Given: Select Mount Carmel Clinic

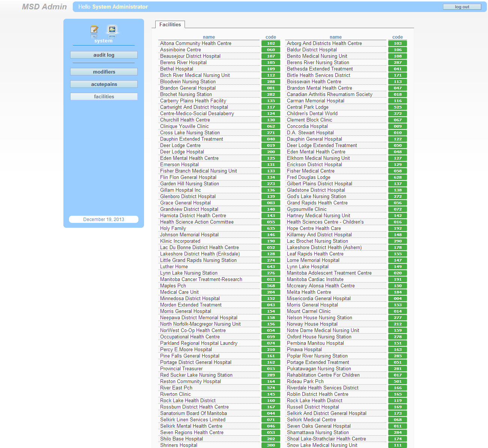Looking at the screenshot, I should tap(309, 311).
